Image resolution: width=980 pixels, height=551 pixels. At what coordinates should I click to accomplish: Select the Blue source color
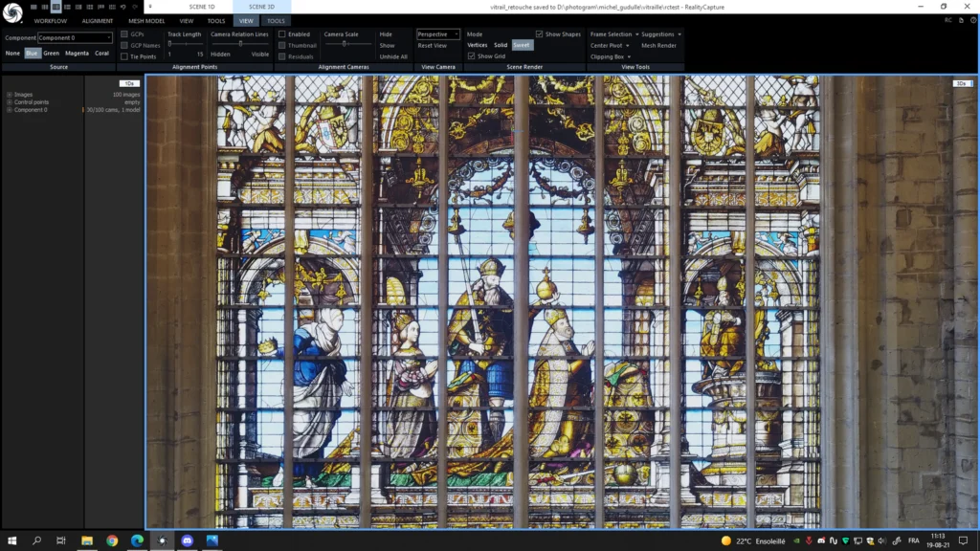[x=32, y=54]
